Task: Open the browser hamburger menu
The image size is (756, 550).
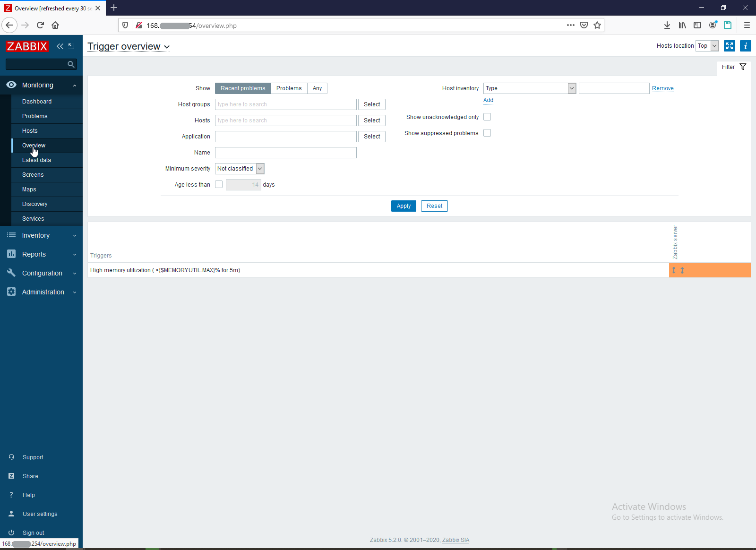Action: click(747, 25)
